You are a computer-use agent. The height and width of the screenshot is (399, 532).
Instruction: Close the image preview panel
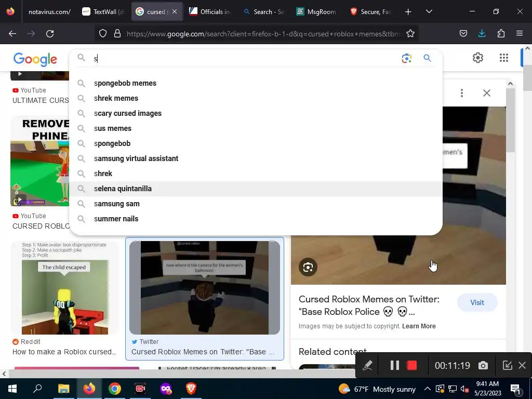pyautogui.click(x=486, y=93)
